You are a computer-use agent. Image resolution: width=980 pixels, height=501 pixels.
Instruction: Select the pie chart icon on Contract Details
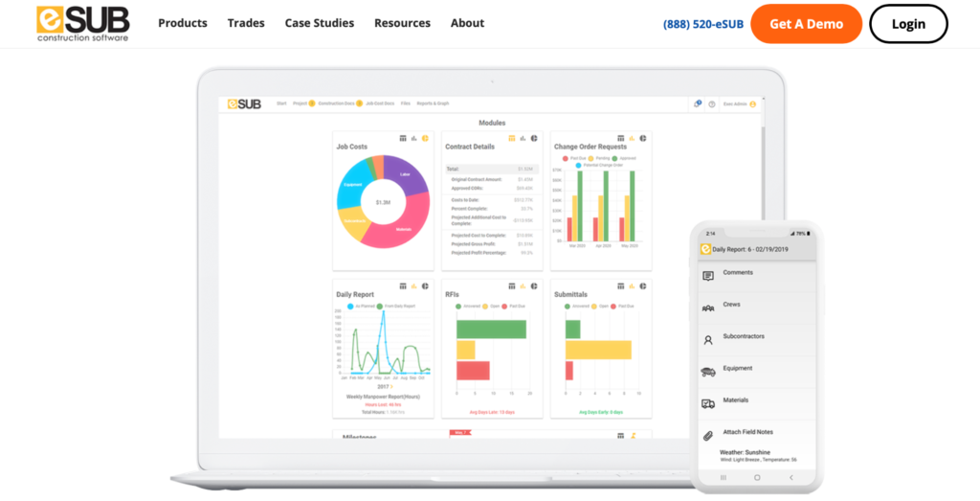pyautogui.click(x=534, y=138)
